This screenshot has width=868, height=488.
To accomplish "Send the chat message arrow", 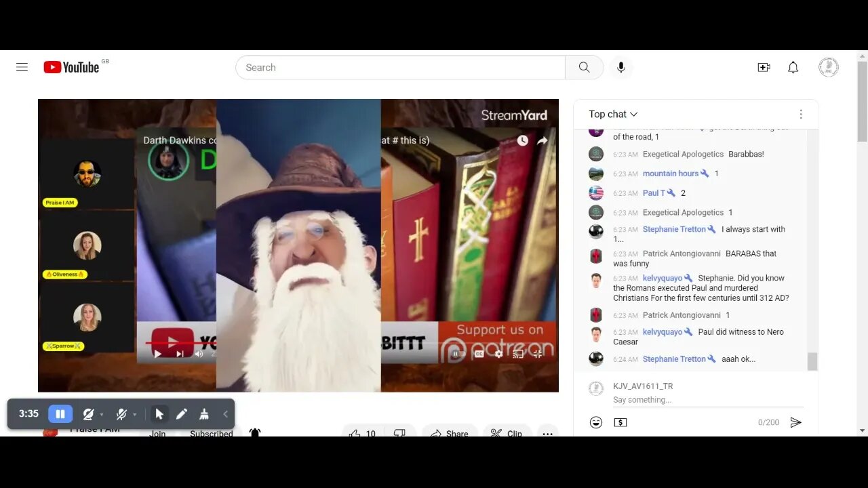I will point(795,422).
